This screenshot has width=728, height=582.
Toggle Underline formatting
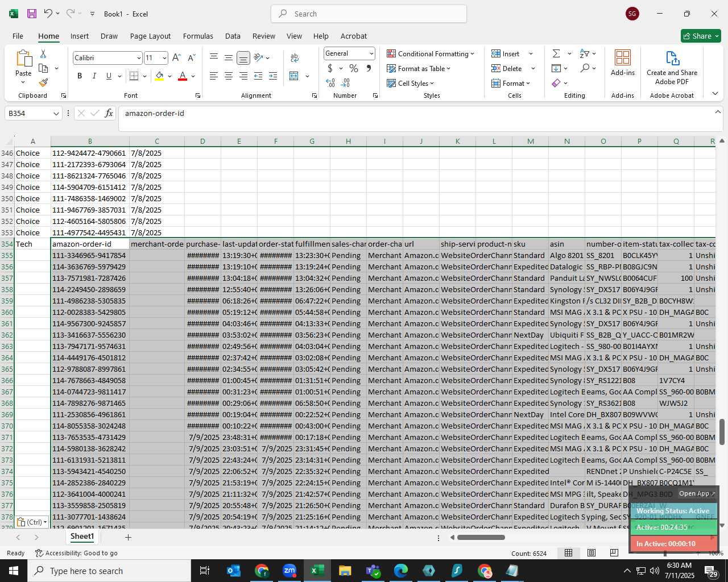tap(108, 76)
